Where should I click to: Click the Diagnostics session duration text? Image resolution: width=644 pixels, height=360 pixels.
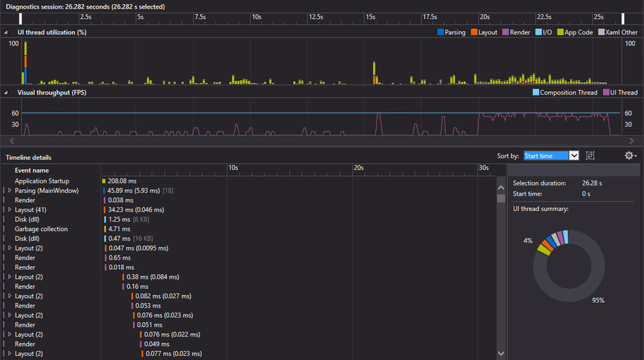pyautogui.click(x=85, y=7)
